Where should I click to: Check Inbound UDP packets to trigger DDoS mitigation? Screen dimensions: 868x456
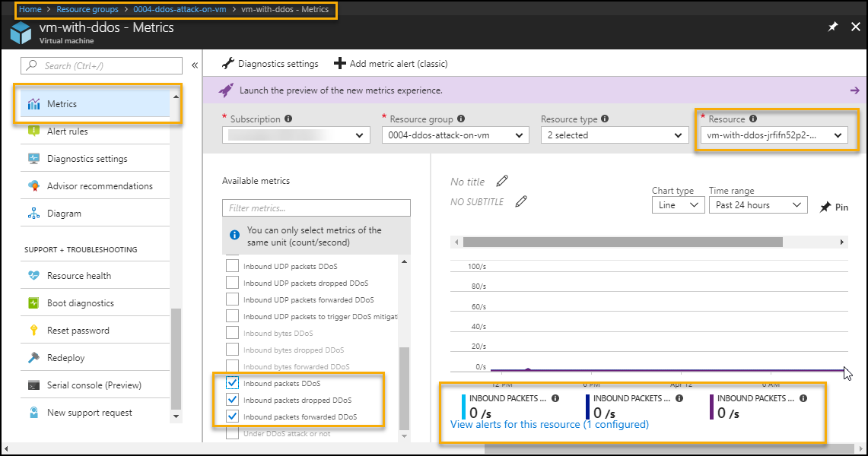(x=233, y=316)
